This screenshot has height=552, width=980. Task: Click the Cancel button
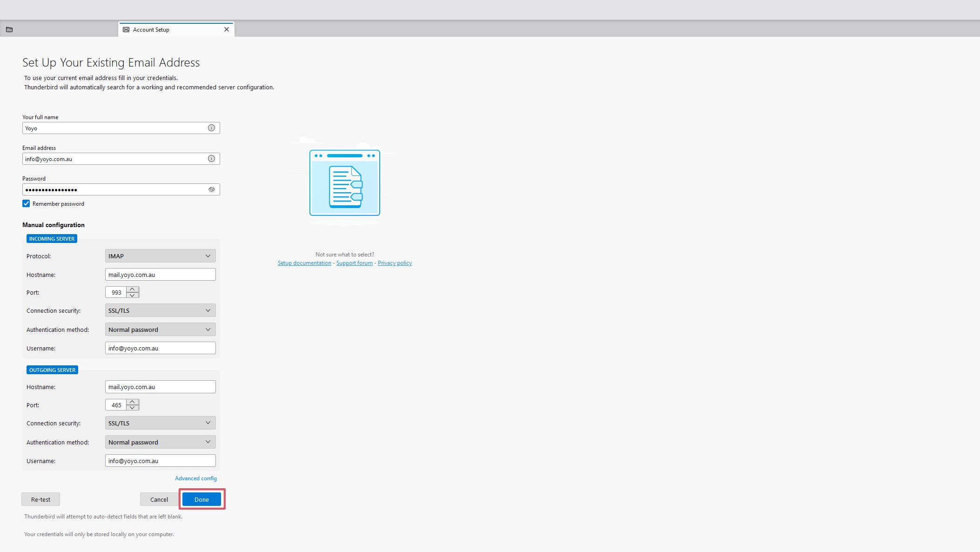(159, 499)
